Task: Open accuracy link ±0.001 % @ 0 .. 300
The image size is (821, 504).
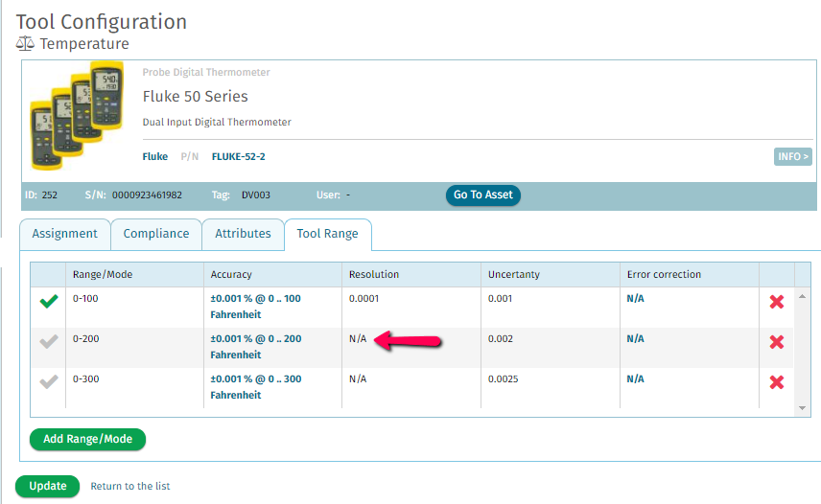Action: [x=256, y=387]
